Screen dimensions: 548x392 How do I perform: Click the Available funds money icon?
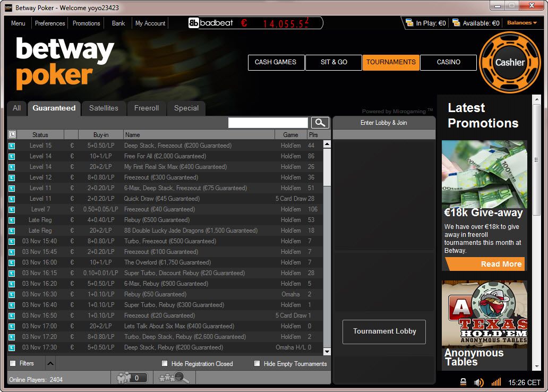click(456, 23)
